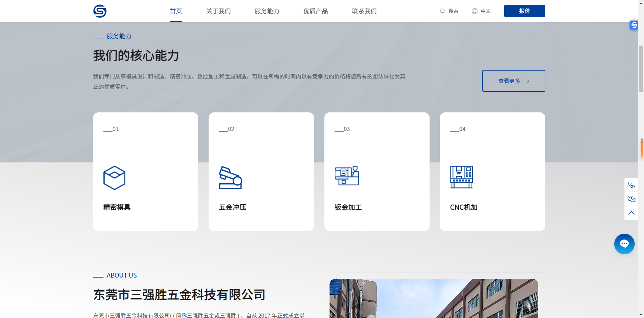Click the precision mold box icon

(114, 178)
